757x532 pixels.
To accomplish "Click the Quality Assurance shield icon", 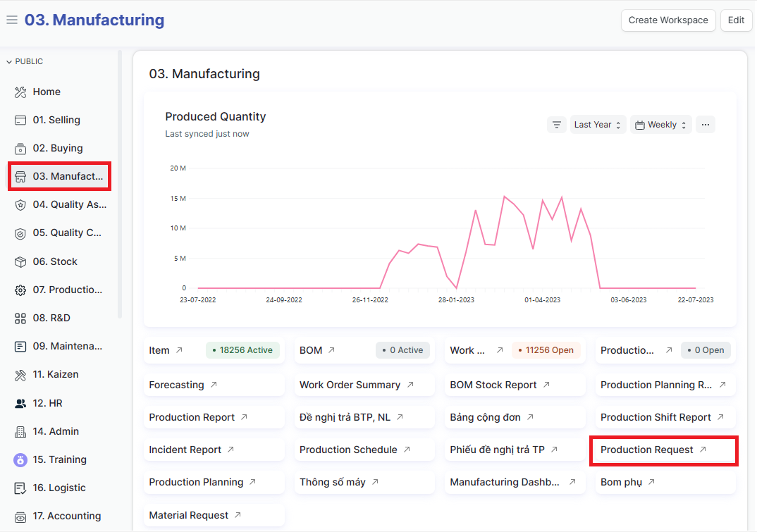I will [x=20, y=205].
